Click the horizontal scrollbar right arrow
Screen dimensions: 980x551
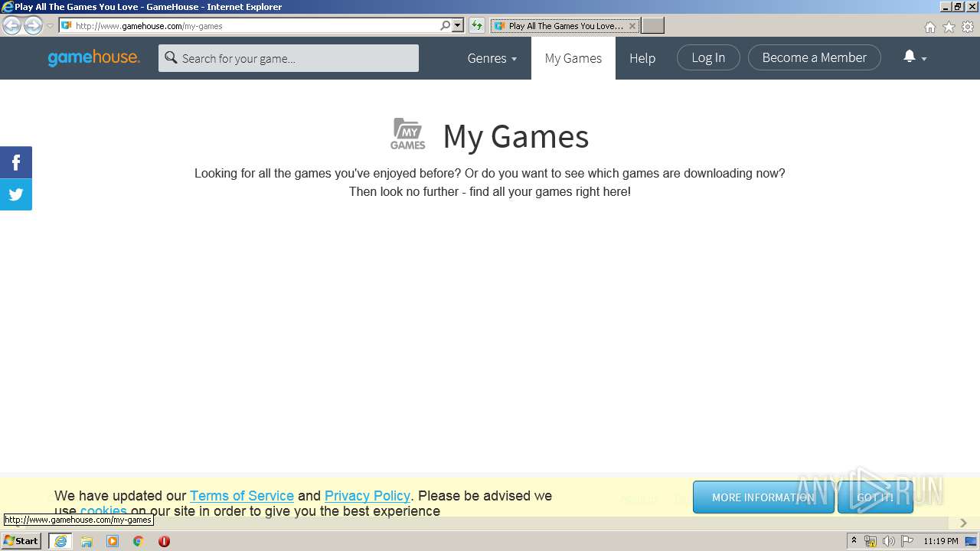(963, 523)
